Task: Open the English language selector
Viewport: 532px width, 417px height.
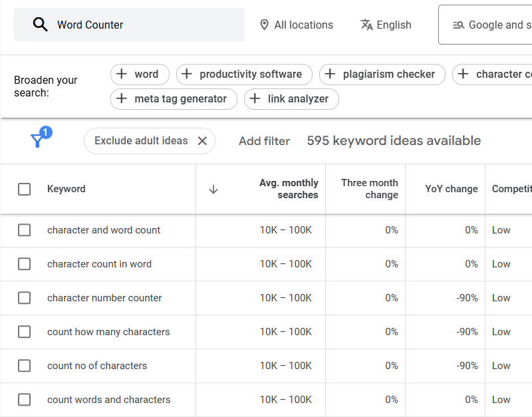Action: 386,25
